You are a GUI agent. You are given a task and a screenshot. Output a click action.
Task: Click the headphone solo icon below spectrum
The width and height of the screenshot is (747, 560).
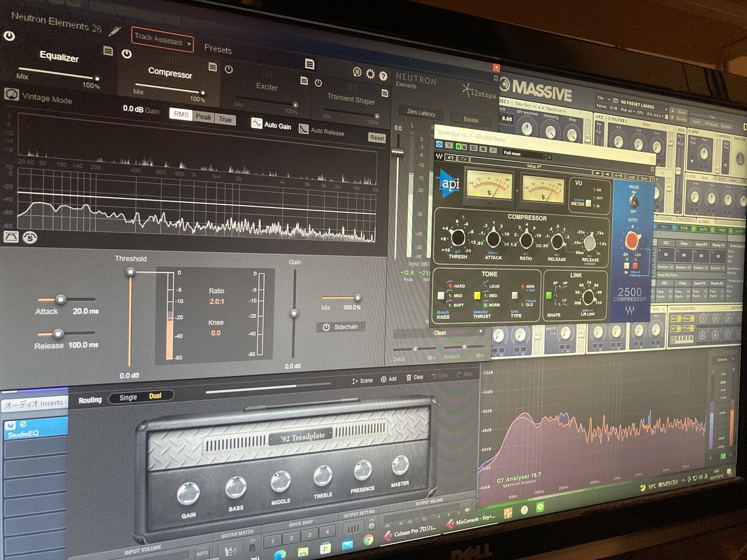29,237
